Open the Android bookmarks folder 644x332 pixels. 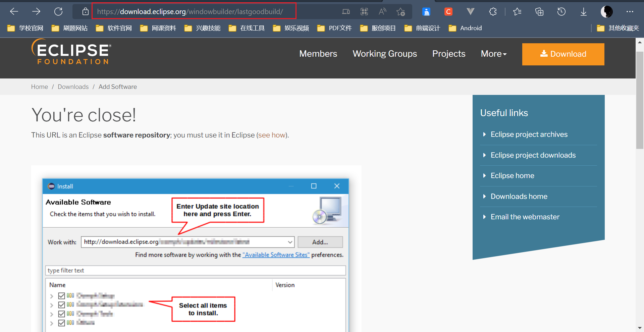pos(465,28)
